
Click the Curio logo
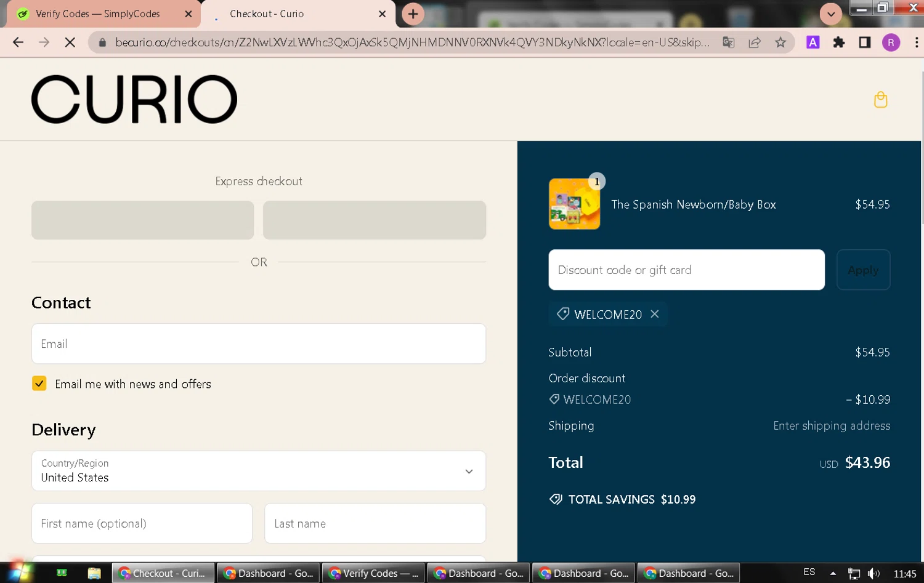point(134,99)
